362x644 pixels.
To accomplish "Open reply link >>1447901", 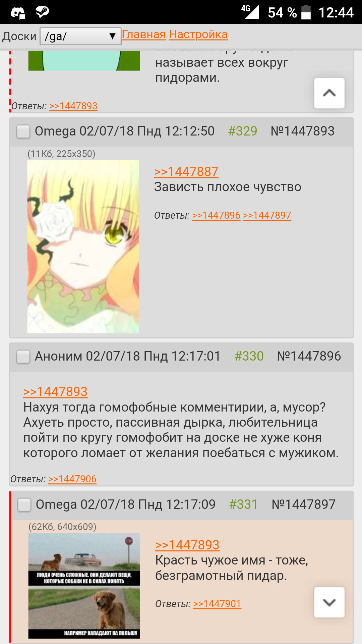I will [x=217, y=604].
